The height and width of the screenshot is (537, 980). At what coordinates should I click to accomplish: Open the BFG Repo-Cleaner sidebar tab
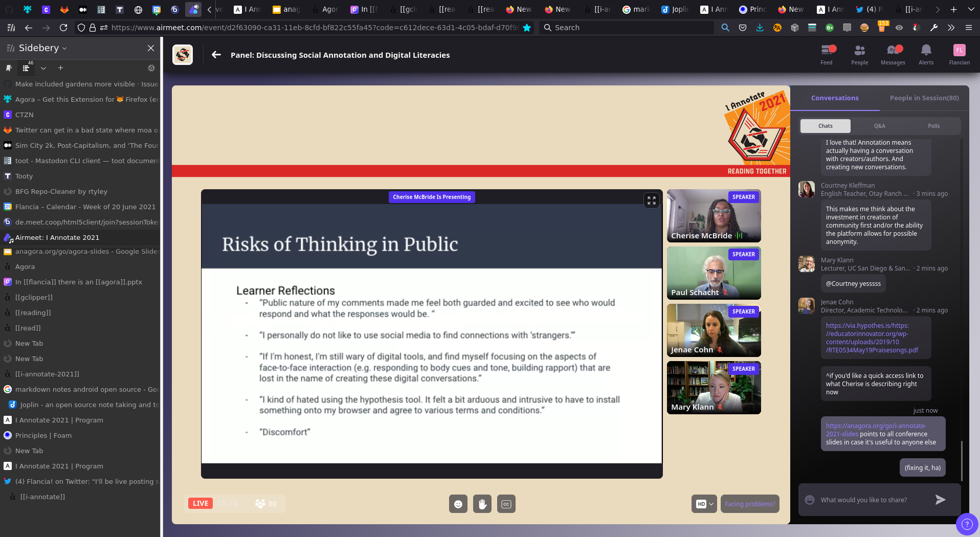[80, 191]
